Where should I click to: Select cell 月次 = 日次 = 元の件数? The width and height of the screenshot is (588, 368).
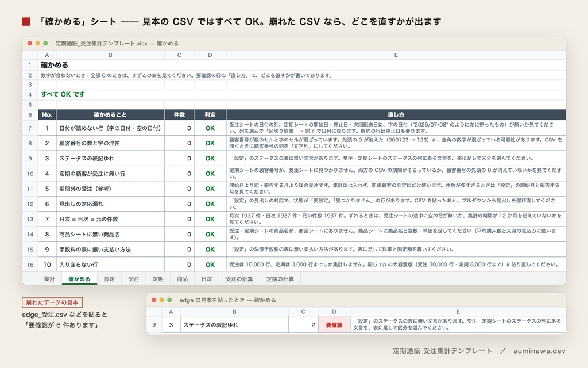pyautogui.click(x=110, y=219)
